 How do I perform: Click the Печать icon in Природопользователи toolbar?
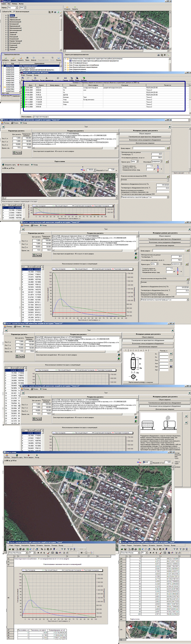coord(59,58)
